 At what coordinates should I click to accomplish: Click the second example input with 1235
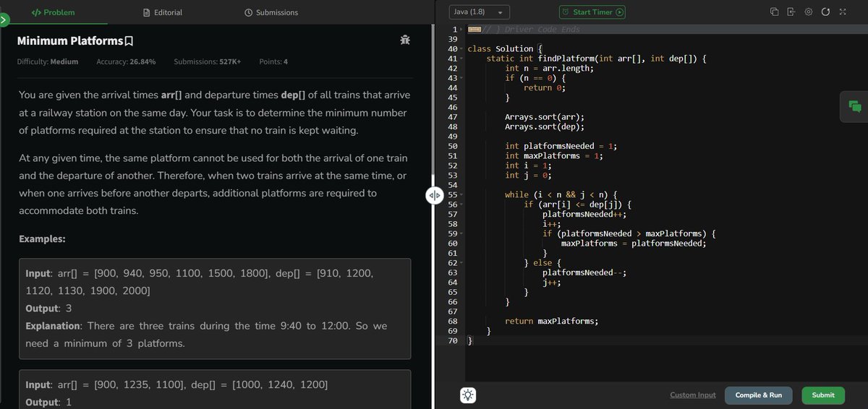(x=176, y=384)
